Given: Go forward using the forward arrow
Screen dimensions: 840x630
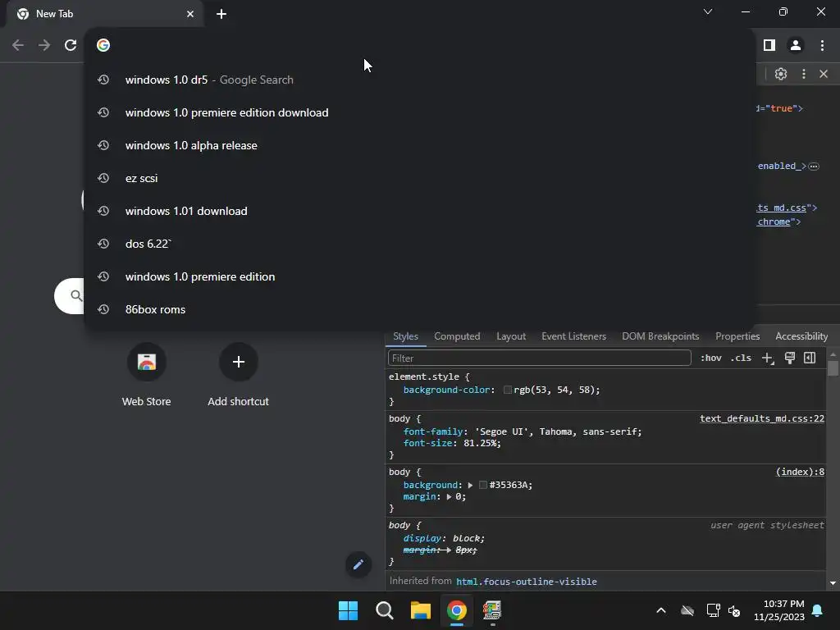Looking at the screenshot, I should [44, 45].
